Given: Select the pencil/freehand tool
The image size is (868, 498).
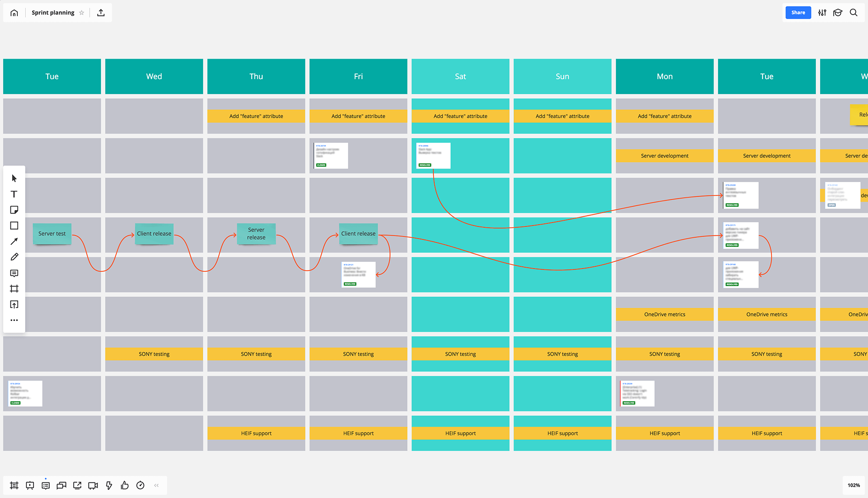Looking at the screenshot, I should point(15,257).
